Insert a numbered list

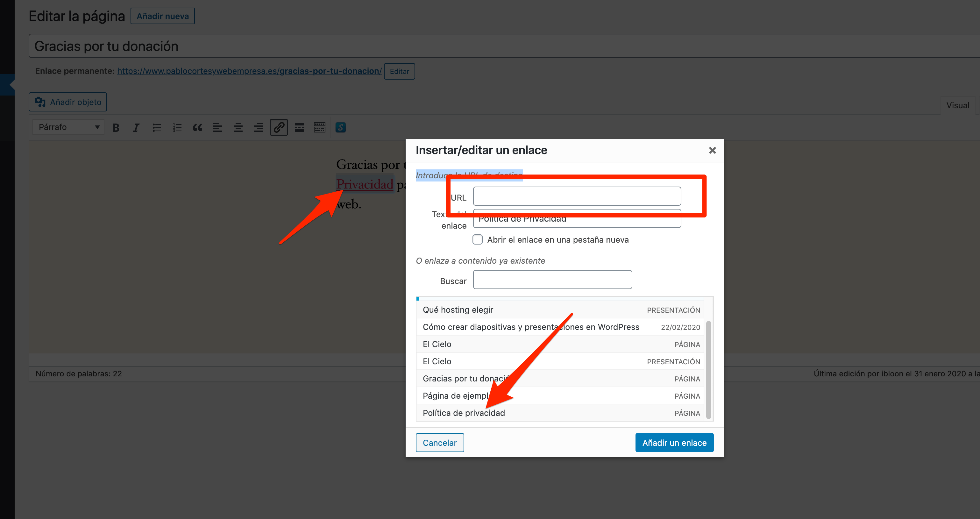[x=177, y=127]
